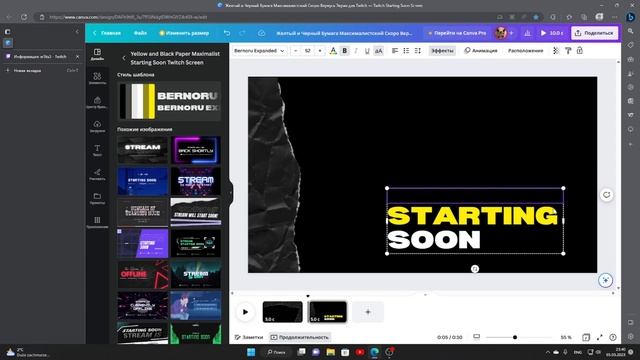Image resolution: width=640 pixels, height=360 pixels.
Task: Add a comment using the canvas icon
Action: (607, 195)
